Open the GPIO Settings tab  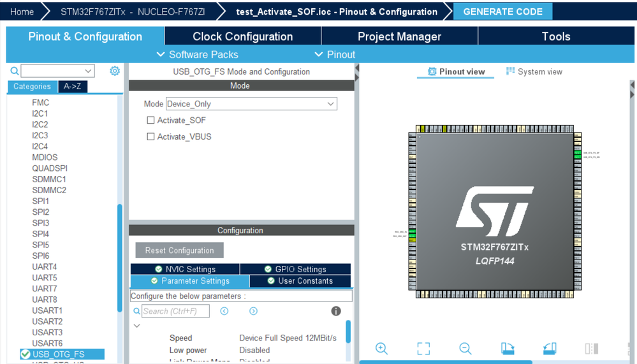click(295, 269)
